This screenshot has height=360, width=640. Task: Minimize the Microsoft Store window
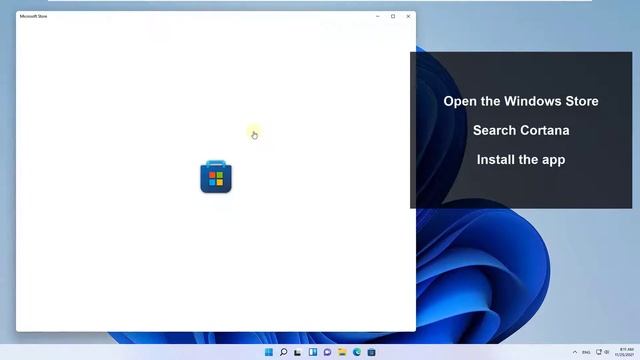coord(378,16)
